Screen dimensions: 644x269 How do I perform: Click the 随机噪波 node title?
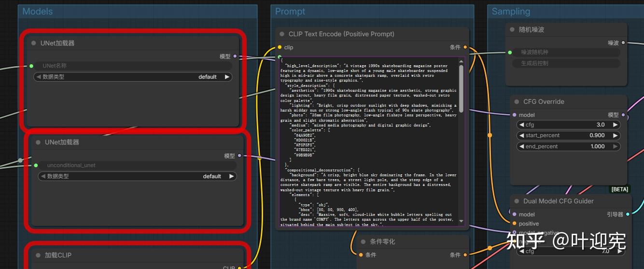(532, 29)
